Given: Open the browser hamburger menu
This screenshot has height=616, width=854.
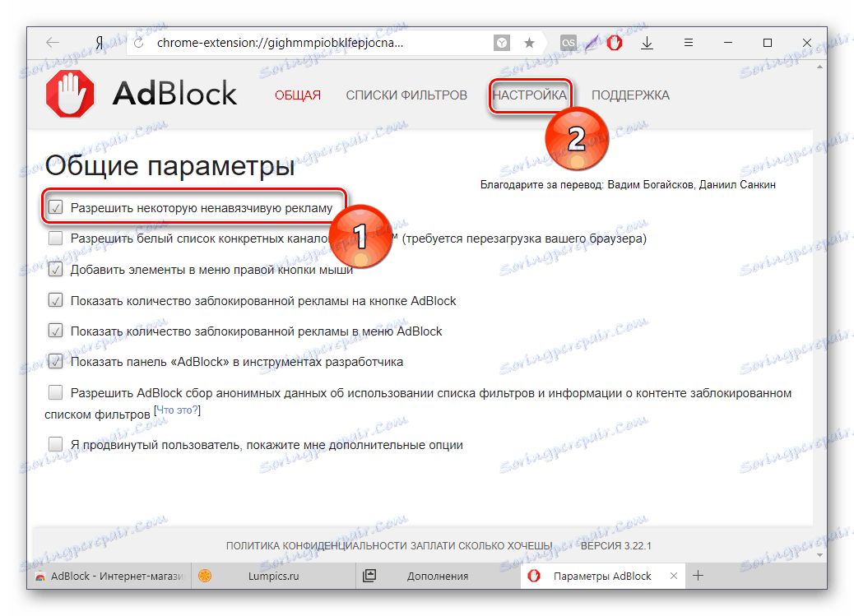Looking at the screenshot, I should [x=689, y=43].
